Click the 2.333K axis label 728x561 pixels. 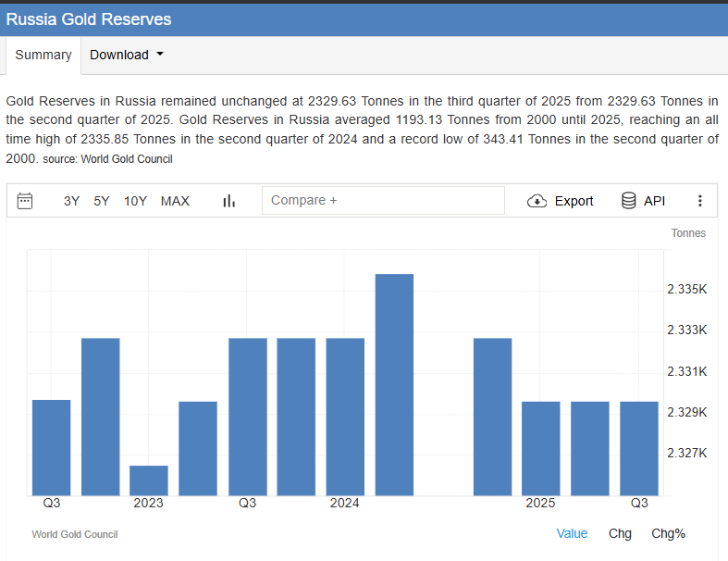(686, 330)
